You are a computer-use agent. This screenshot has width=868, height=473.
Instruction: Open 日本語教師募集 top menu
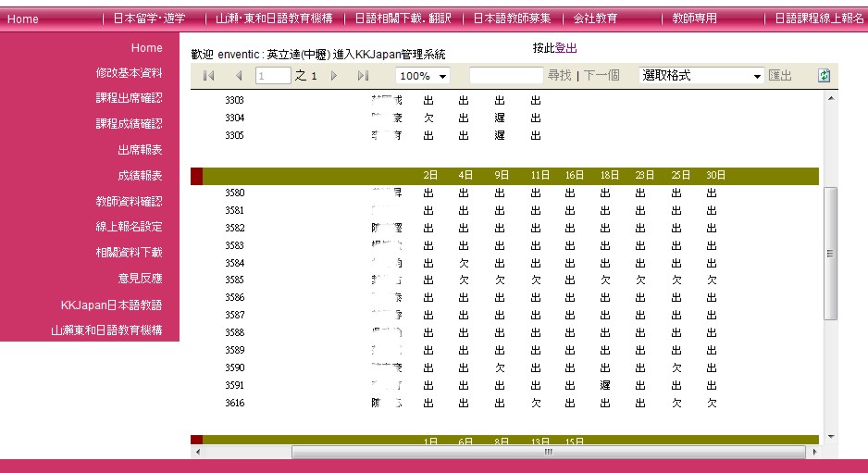click(512, 19)
